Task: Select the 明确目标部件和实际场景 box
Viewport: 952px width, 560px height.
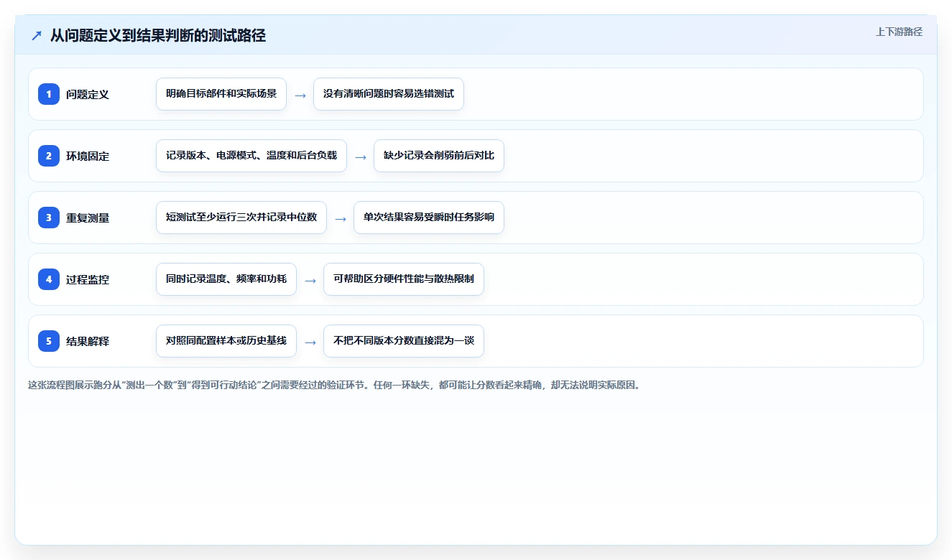Action: (221, 94)
